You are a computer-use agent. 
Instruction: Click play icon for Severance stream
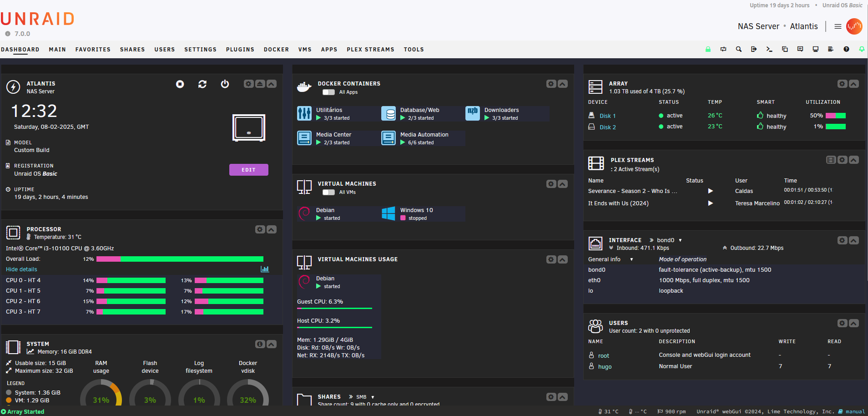(710, 191)
